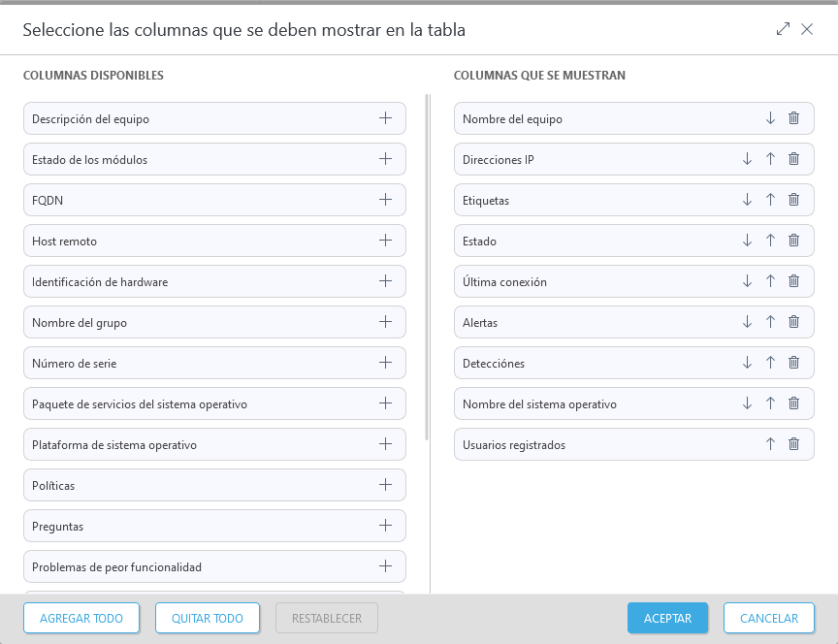Move the Detecciónes column down
Image resolution: width=838 pixels, height=644 pixels.
[747, 363]
